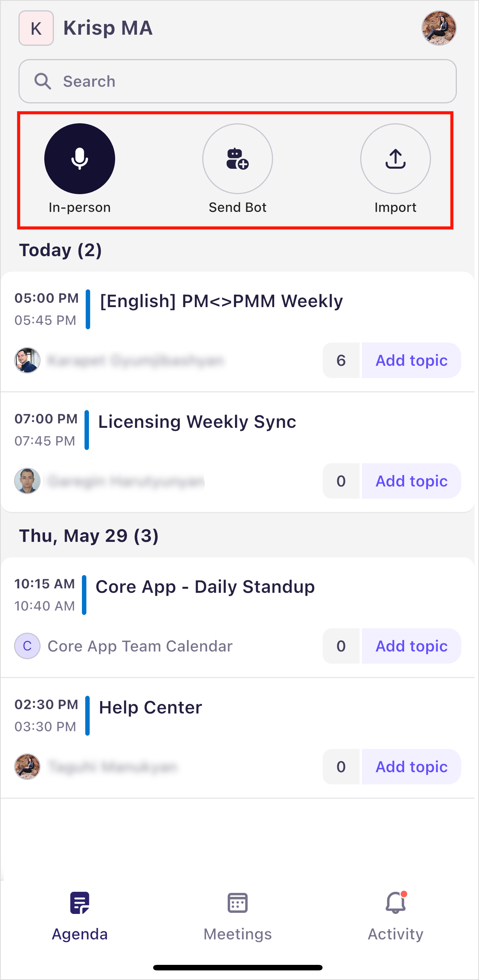
Task: Open the Krisp MA workspace K badge
Action: pos(36,28)
